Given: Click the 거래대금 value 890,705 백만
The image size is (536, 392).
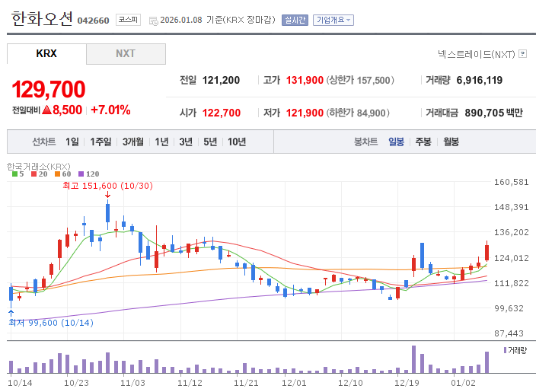Looking at the screenshot, I should pyautogui.click(x=493, y=113).
